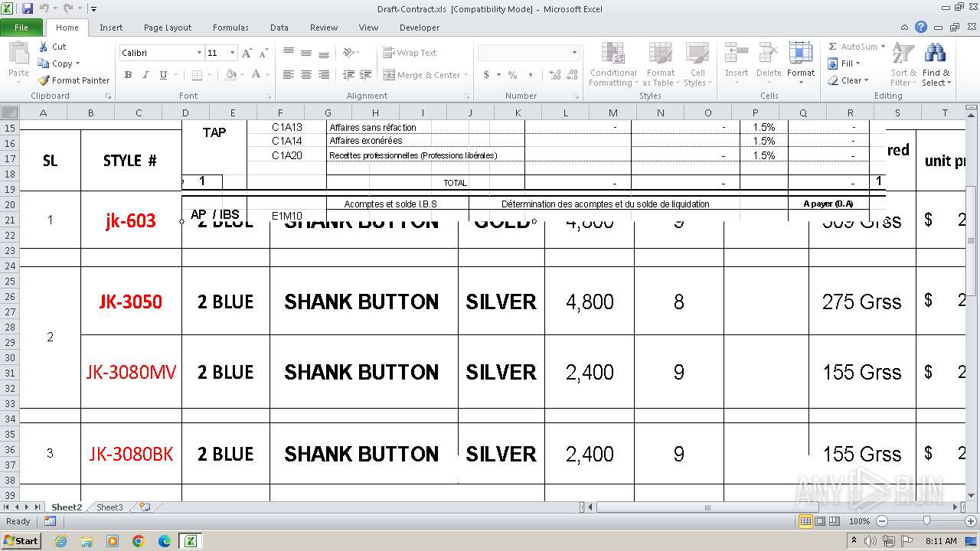Select cell with style JK-3050
This screenshot has height=551, width=980.
click(x=131, y=302)
